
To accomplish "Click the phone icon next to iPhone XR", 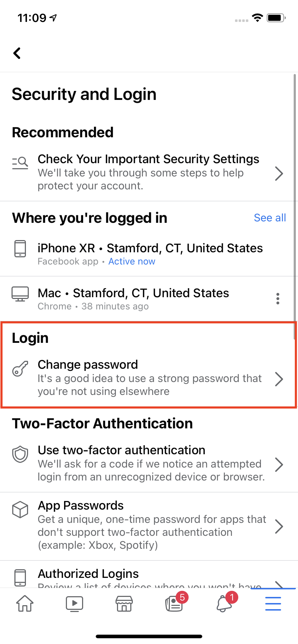I will [x=20, y=248].
